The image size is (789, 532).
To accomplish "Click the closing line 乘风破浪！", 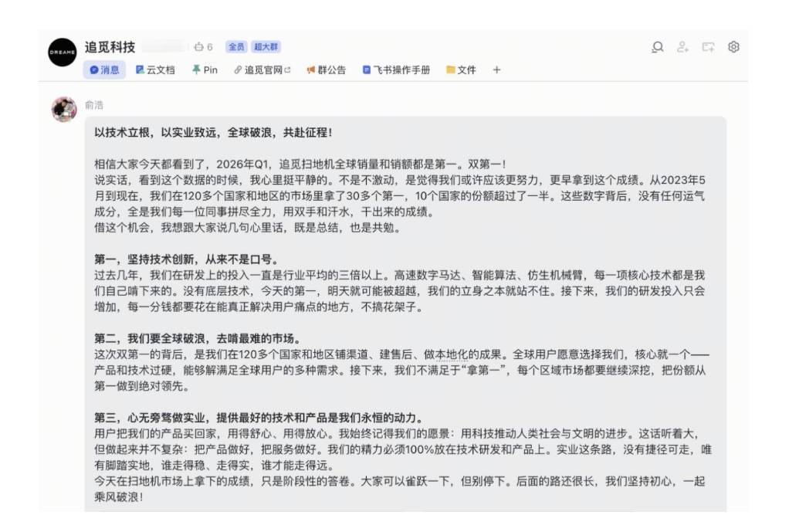I will point(119,496).
